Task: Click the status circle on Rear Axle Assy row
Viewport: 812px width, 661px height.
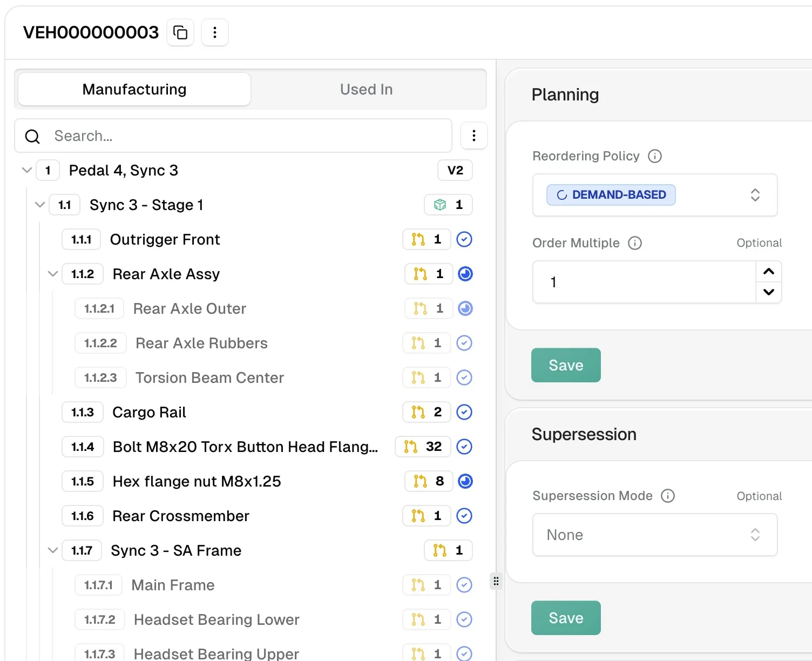Action: (x=465, y=274)
